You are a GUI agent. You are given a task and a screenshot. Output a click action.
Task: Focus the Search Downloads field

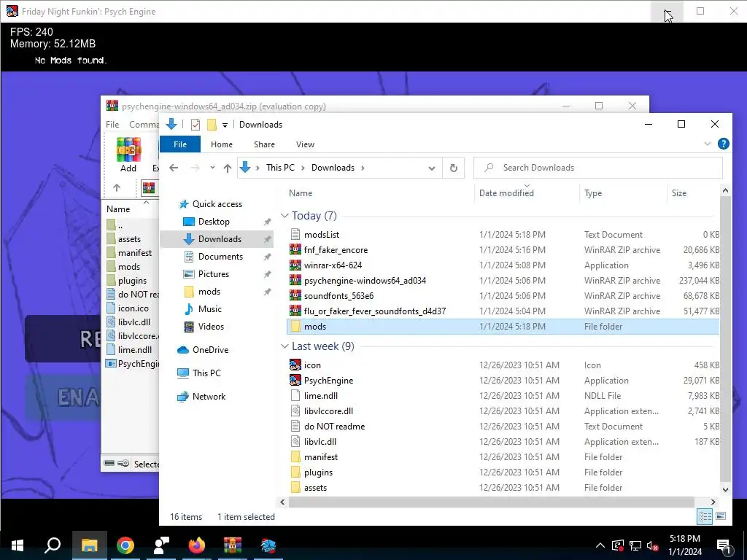(598, 168)
